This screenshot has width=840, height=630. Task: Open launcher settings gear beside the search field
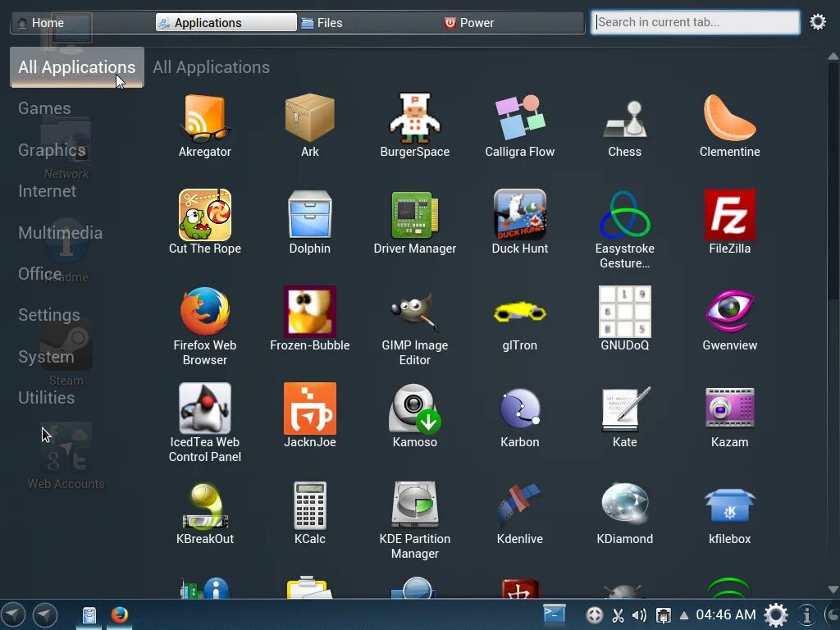tap(818, 22)
